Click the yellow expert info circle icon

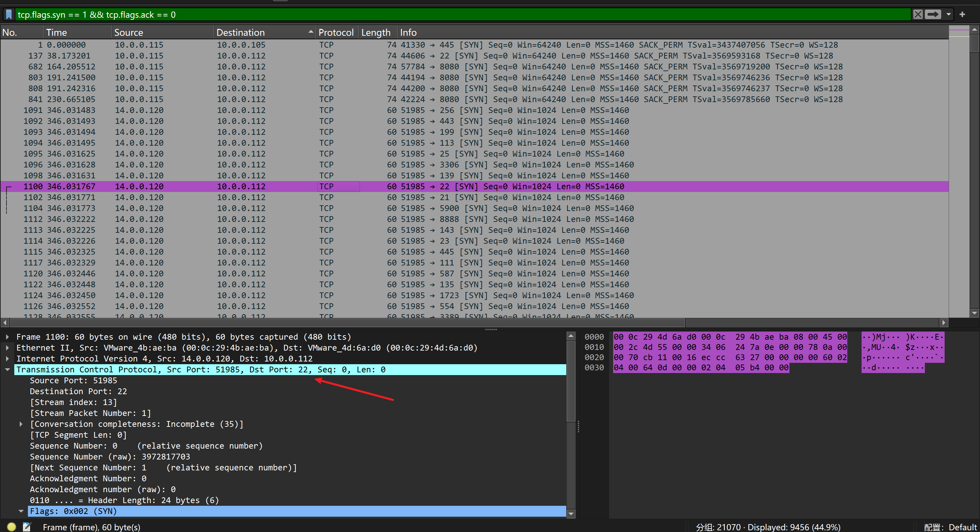[12, 527]
